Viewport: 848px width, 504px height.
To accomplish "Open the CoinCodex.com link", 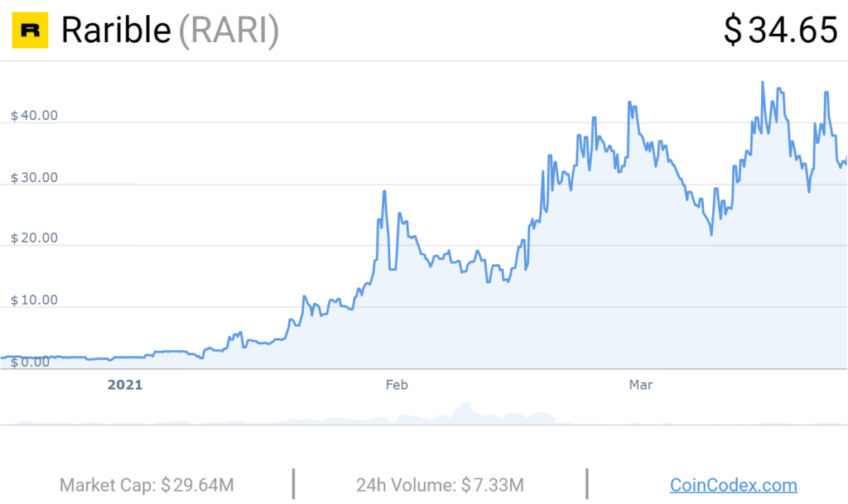I will (x=734, y=485).
